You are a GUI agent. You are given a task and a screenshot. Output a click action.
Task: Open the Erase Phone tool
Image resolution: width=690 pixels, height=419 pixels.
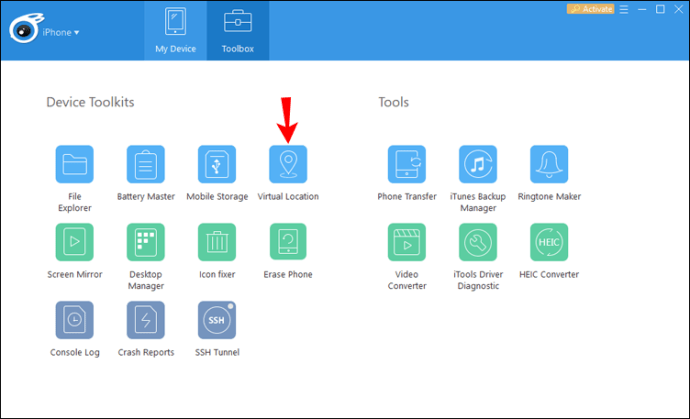(288, 242)
